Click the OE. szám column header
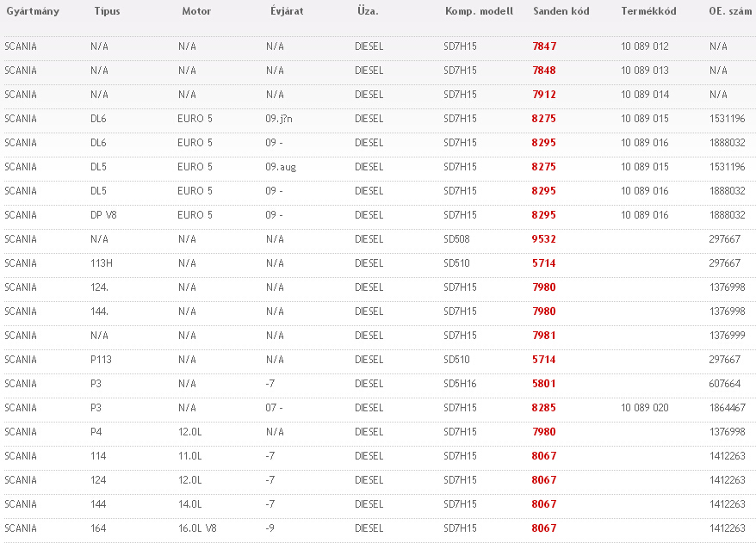The image size is (756, 543). (x=727, y=12)
